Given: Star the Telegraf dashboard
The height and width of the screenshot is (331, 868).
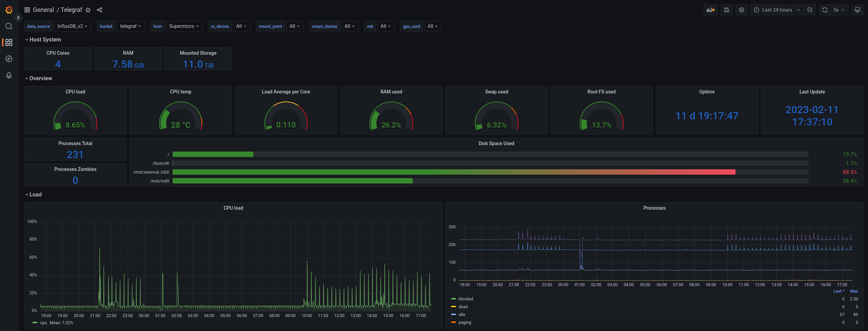Looking at the screenshot, I should (x=88, y=10).
